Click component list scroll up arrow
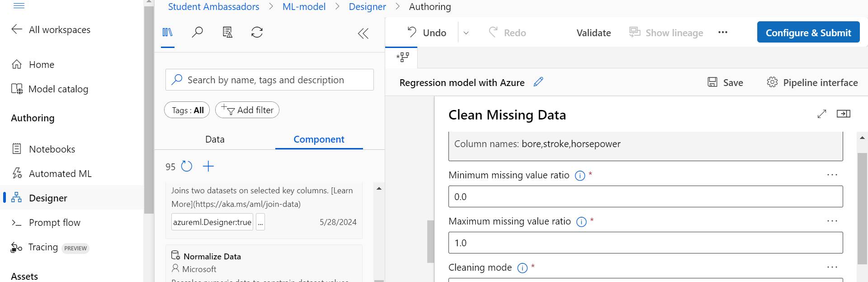868x282 pixels. point(379,188)
